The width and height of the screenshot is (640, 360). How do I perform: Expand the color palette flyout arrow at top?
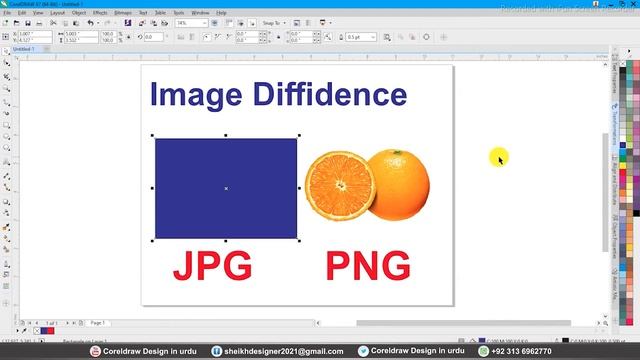629,51
